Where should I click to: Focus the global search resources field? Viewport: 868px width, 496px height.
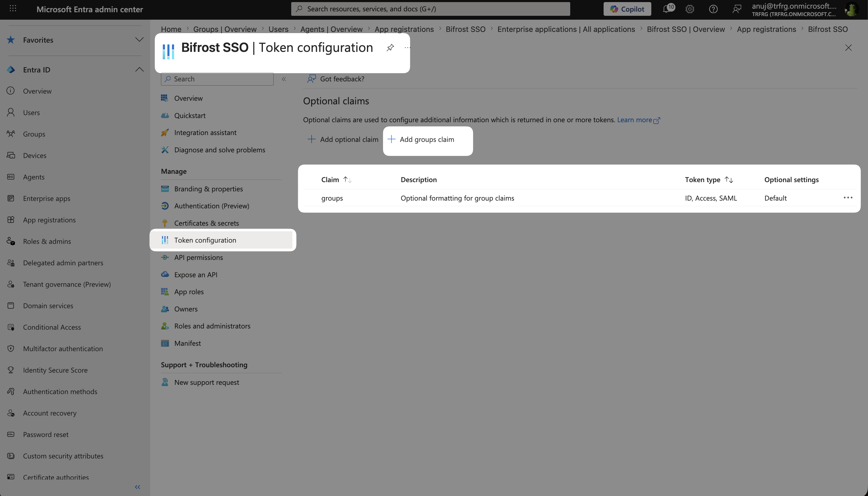coord(430,9)
